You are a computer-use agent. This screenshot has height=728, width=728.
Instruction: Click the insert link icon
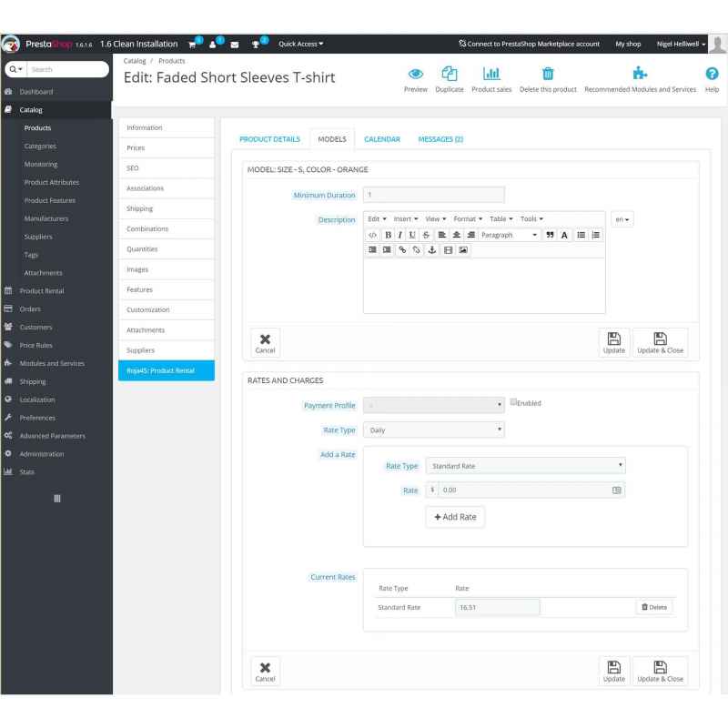click(402, 249)
